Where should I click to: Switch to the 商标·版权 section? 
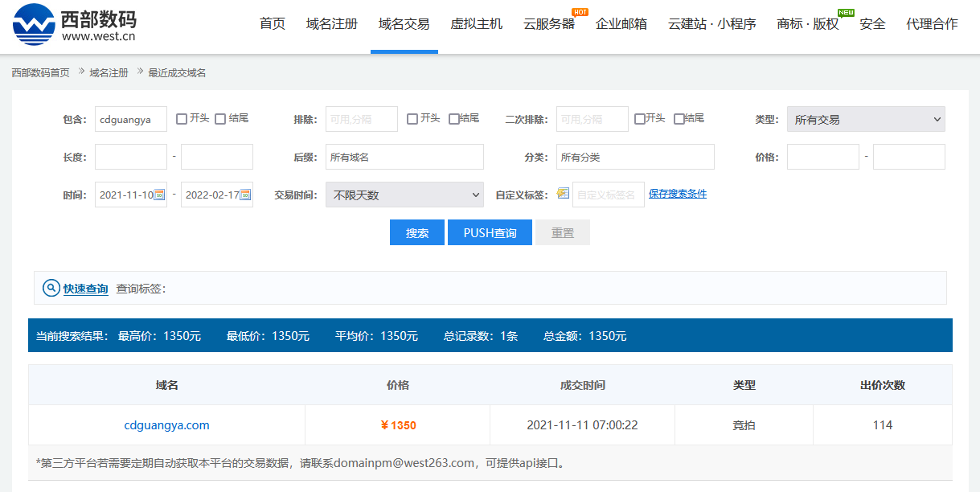click(807, 24)
